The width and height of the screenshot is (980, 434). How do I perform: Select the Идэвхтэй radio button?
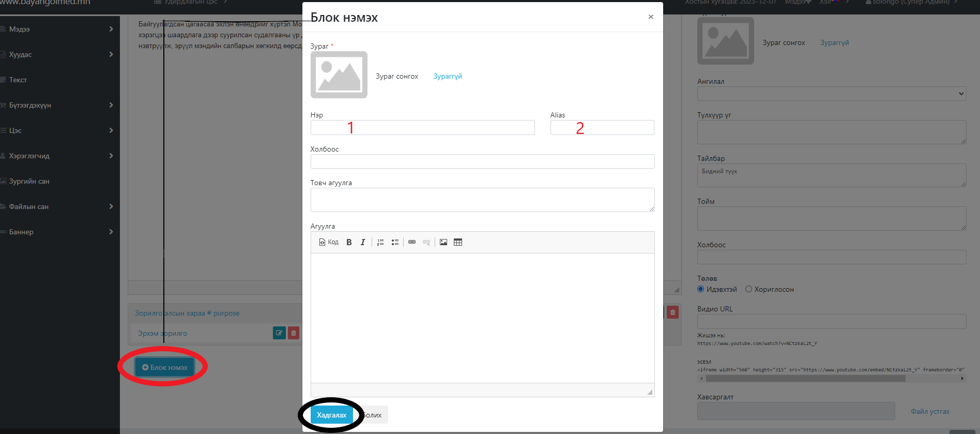click(x=701, y=289)
